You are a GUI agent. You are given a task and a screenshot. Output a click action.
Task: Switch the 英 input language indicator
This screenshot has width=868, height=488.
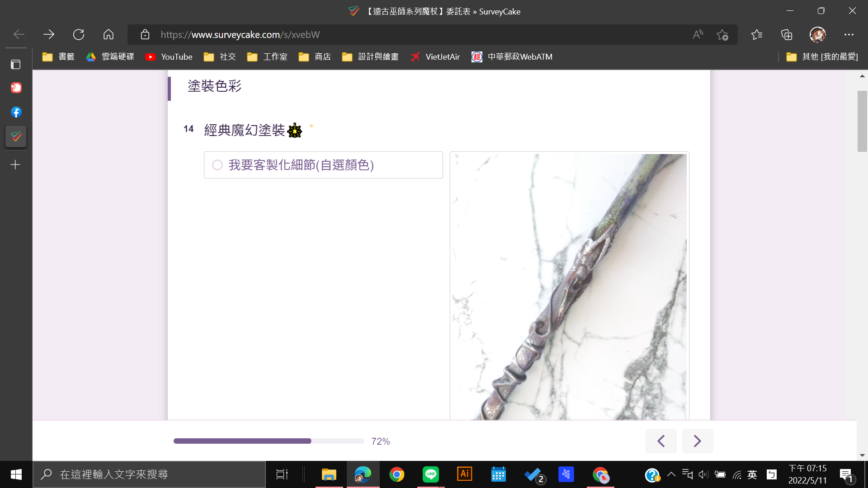pyautogui.click(x=752, y=474)
